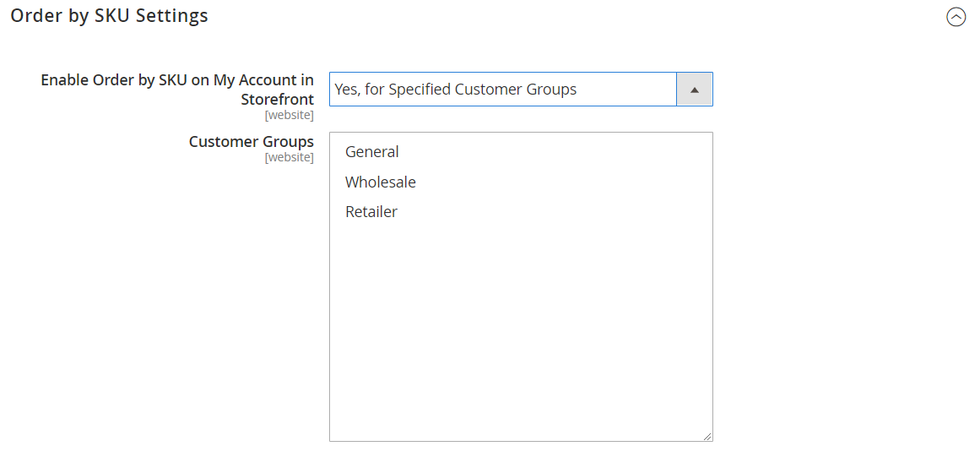This screenshot has width=980, height=457.
Task: Click the 'Customer Groups' field label
Action: (x=251, y=142)
